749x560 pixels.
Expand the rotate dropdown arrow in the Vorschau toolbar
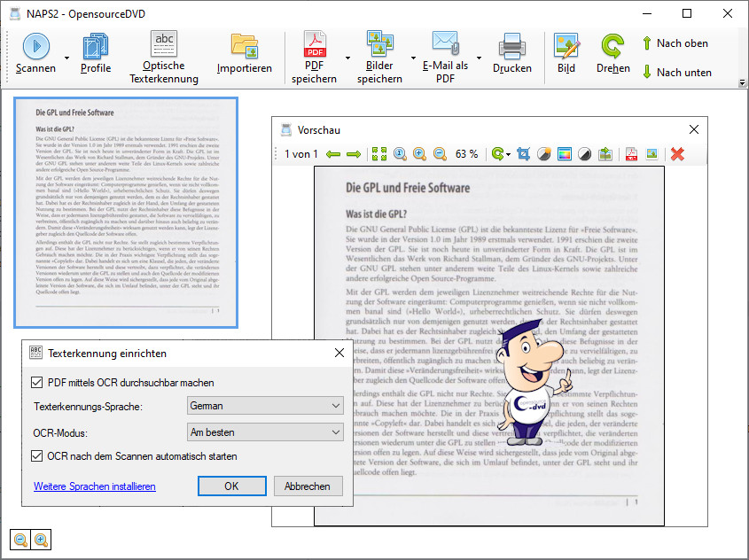[508, 155]
